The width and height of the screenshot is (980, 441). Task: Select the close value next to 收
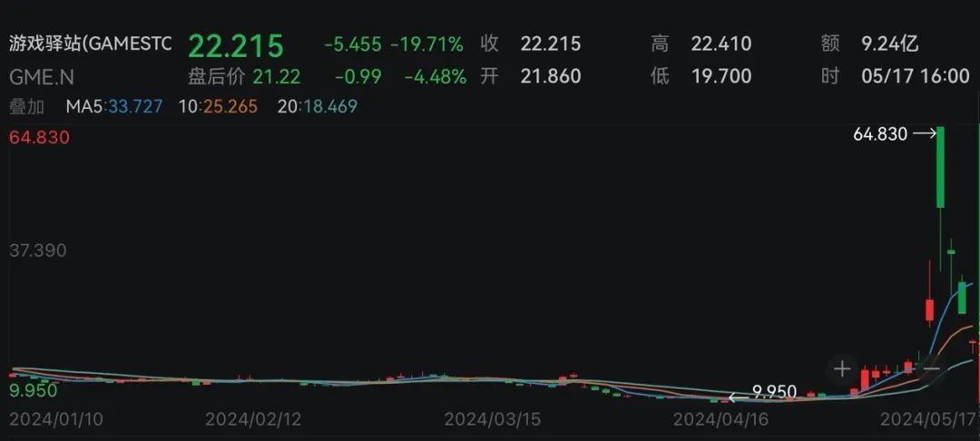(551, 44)
